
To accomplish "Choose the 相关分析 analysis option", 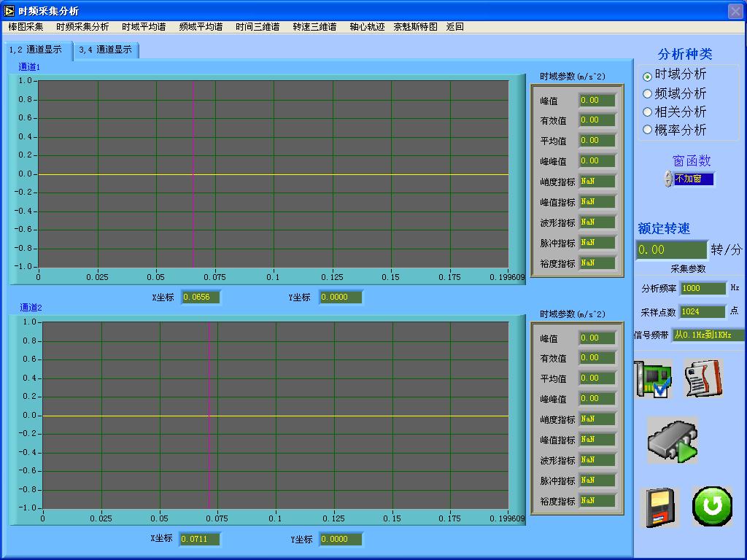I will tap(647, 112).
